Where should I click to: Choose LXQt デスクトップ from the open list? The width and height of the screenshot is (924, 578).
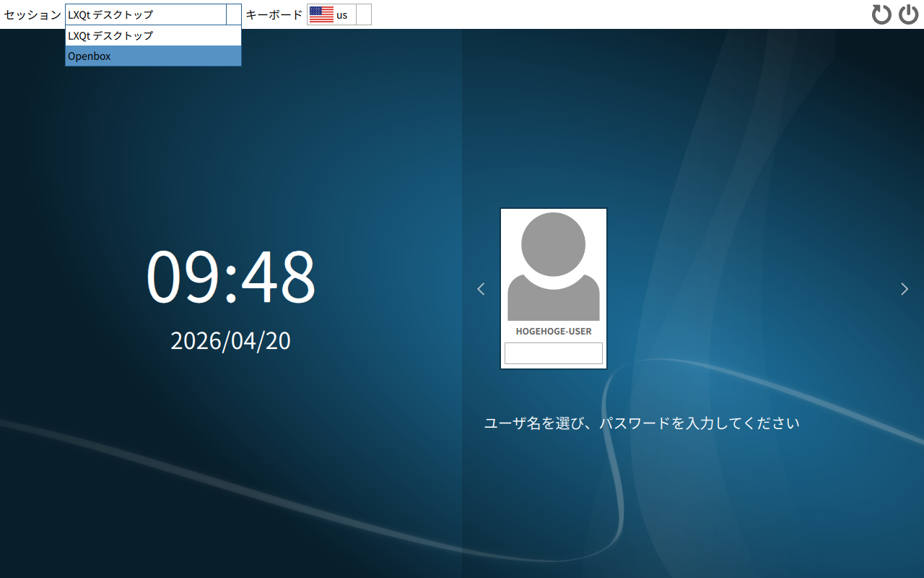pyautogui.click(x=153, y=35)
